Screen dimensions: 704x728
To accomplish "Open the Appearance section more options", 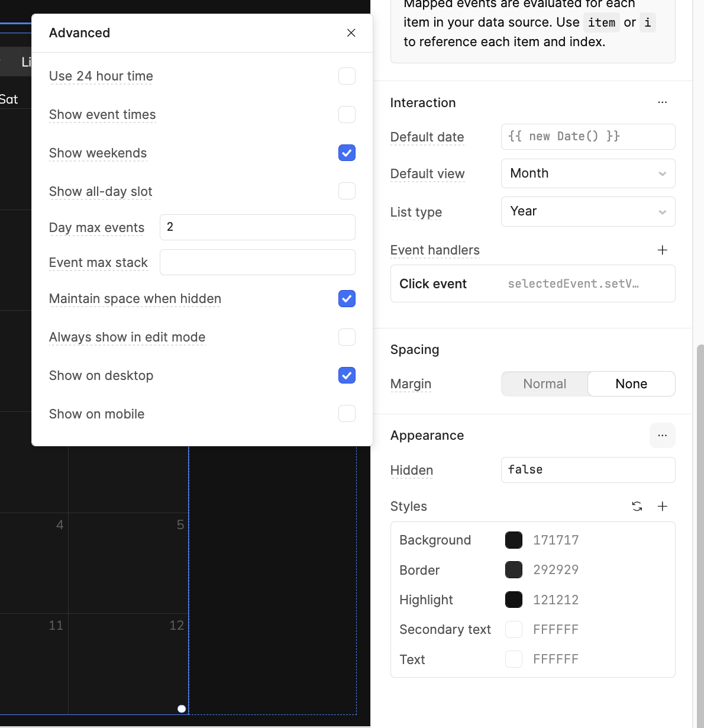I will (662, 436).
